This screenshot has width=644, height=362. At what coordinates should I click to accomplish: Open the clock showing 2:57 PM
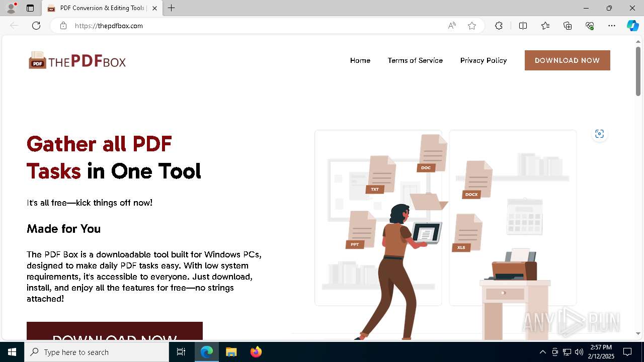point(601,352)
